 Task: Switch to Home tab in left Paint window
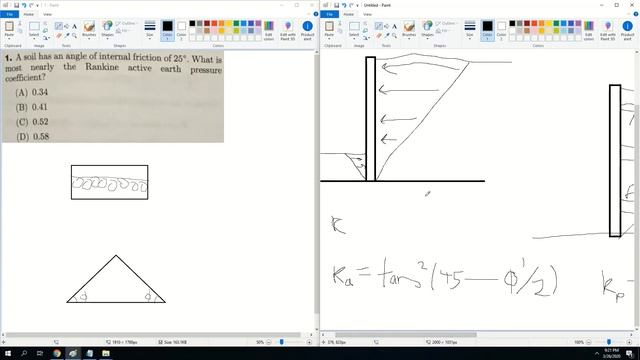pos(29,14)
